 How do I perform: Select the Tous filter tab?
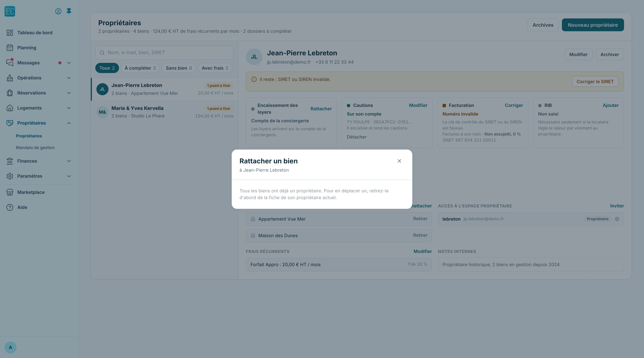click(x=107, y=68)
